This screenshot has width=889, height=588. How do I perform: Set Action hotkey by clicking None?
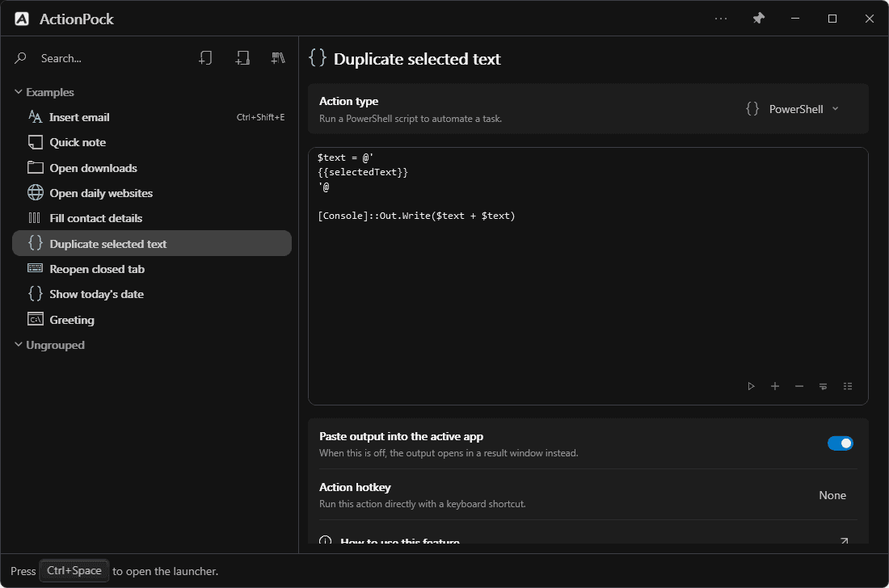pos(832,495)
